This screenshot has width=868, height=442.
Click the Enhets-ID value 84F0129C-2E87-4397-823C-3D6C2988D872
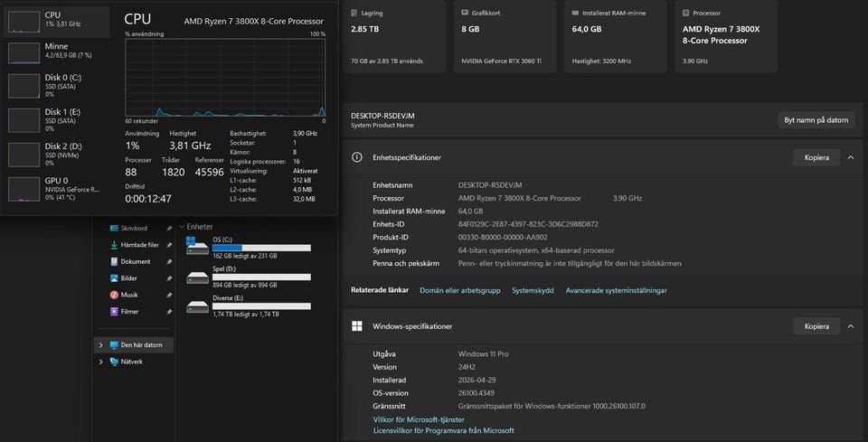pyautogui.click(x=528, y=224)
